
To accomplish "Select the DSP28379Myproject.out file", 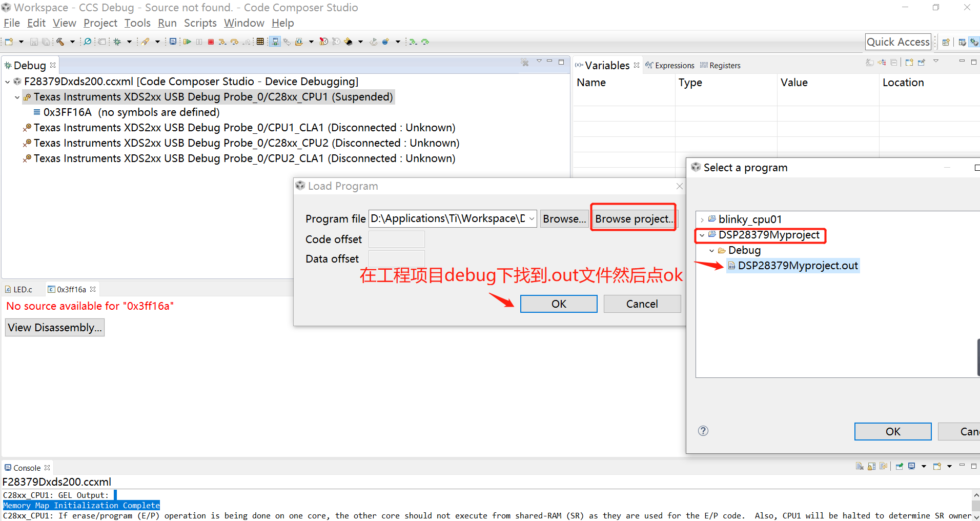I will 793,266.
